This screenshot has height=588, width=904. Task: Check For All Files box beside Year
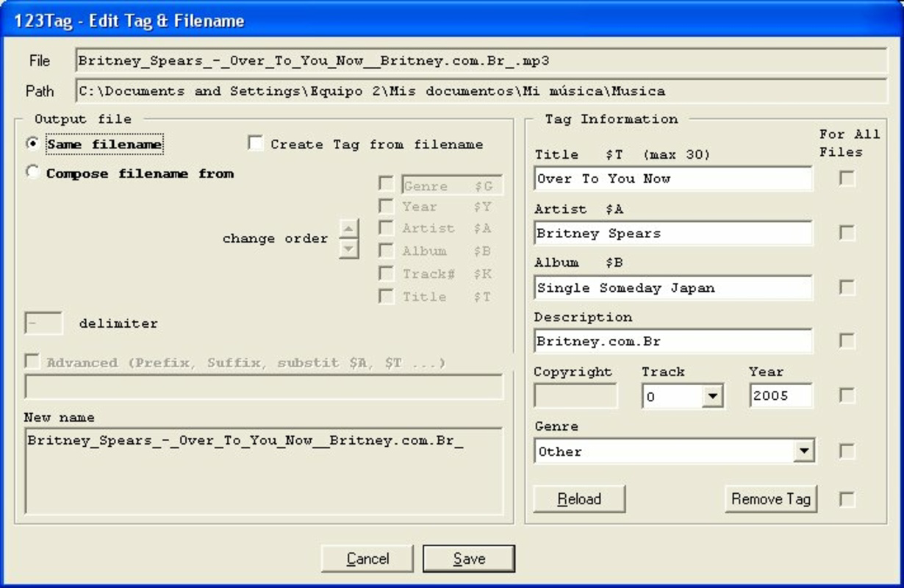847,395
